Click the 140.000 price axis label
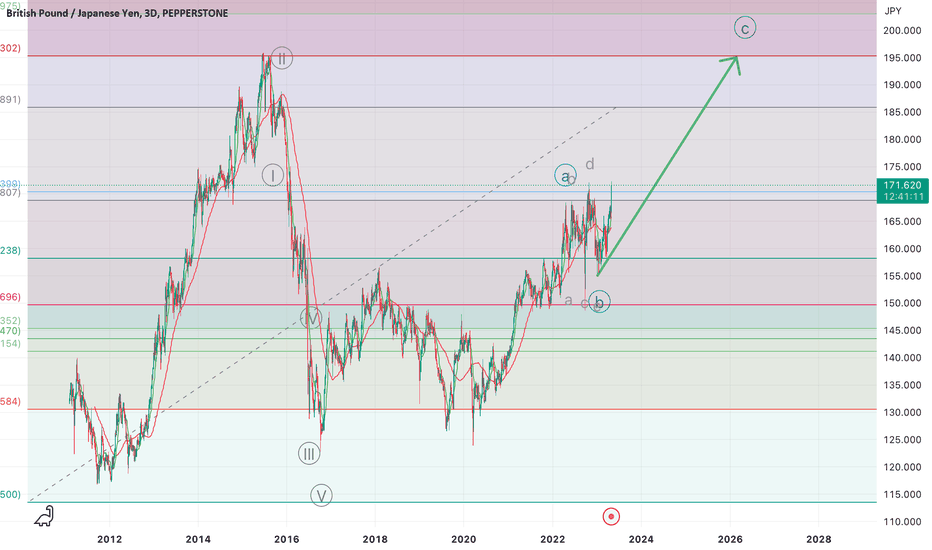Image resolution: width=932 pixels, height=550 pixels. [902, 357]
